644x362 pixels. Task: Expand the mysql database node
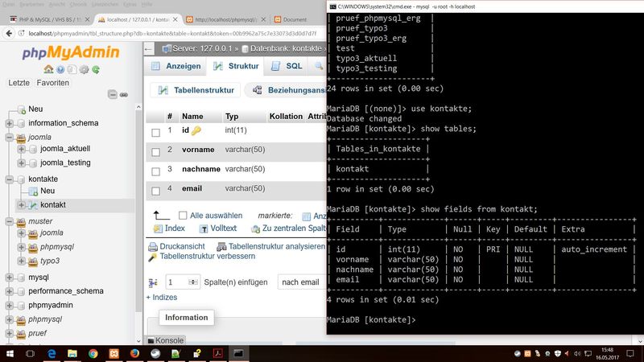(9, 278)
